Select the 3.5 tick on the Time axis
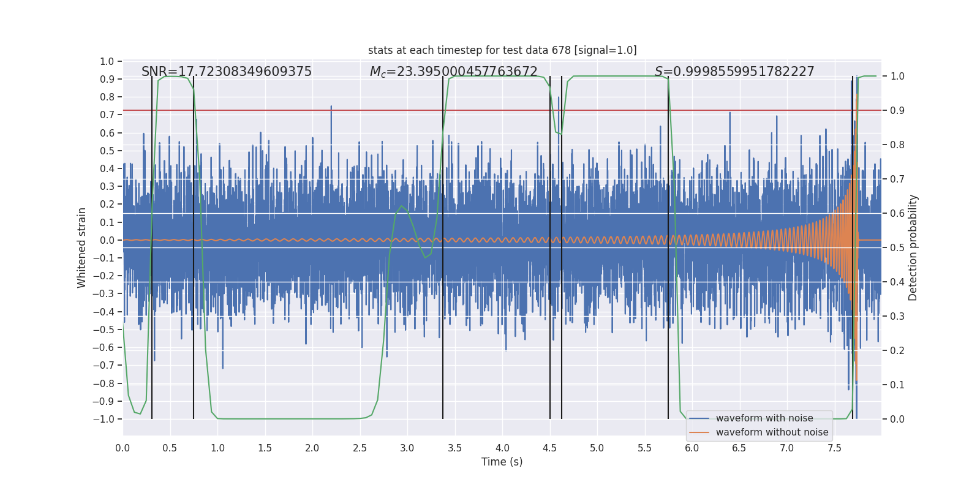 [454, 448]
